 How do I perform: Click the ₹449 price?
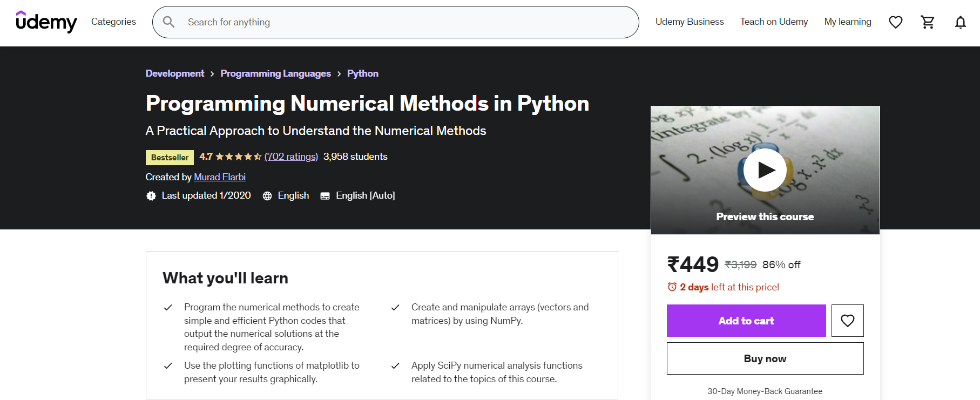(693, 265)
